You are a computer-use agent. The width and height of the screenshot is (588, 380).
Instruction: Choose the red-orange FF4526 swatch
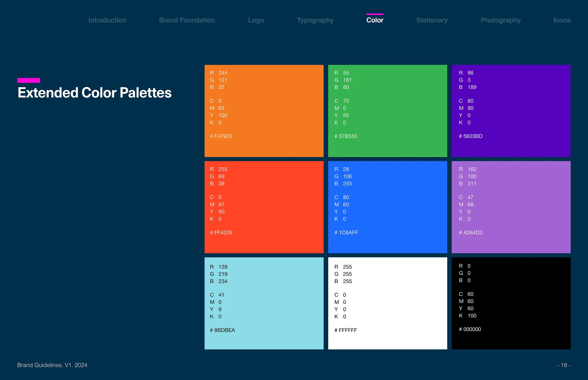click(x=264, y=207)
